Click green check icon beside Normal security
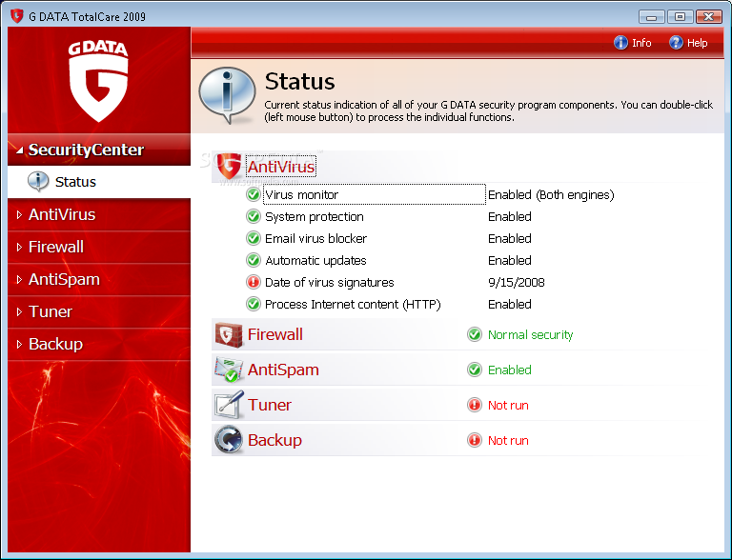Screen dimensions: 732x560 click(x=475, y=334)
